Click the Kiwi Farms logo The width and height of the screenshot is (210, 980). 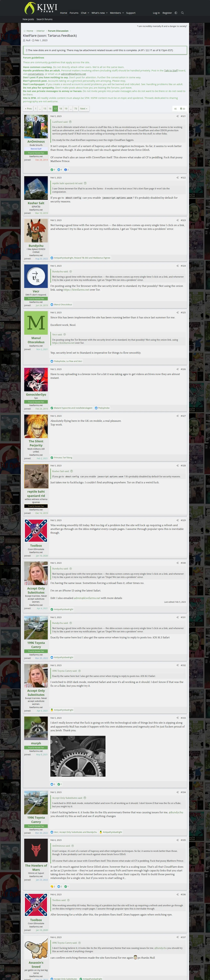[x=40, y=8]
